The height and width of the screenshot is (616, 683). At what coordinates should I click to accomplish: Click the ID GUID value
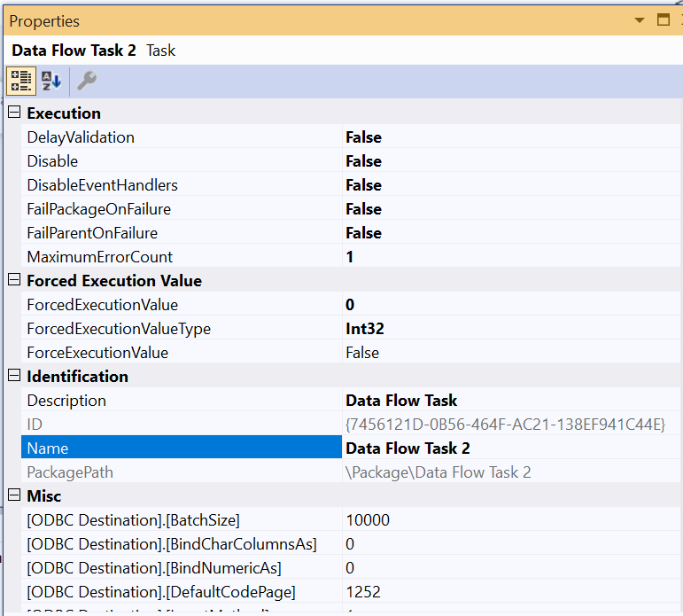click(x=505, y=425)
